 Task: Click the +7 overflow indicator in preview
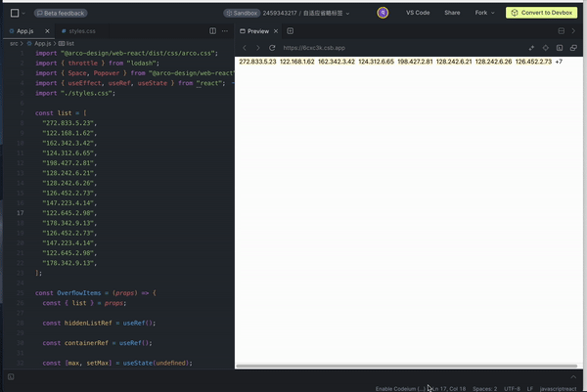tap(559, 62)
